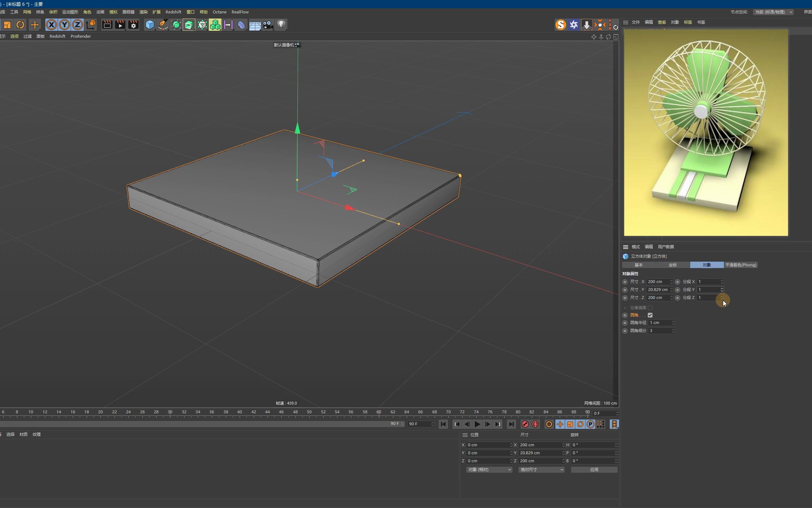Toggle the Z axis lock

coord(78,25)
